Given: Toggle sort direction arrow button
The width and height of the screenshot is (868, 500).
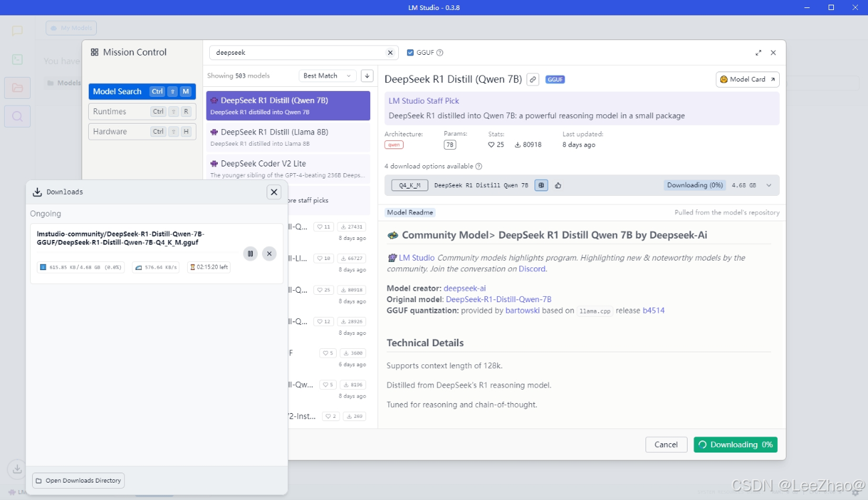Looking at the screenshot, I should tap(367, 76).
